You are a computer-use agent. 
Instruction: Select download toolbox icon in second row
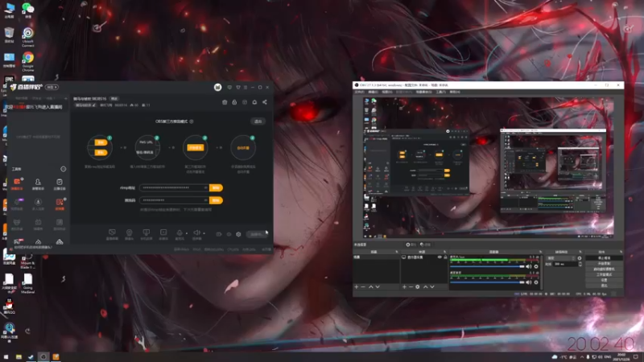point(38,202)
